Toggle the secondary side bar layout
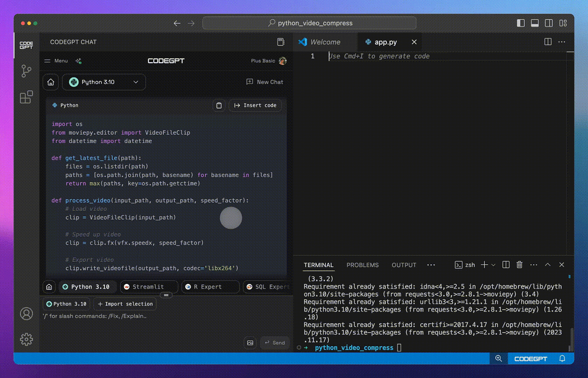Viewport: 588px width, 378px height. click(549, 23)
